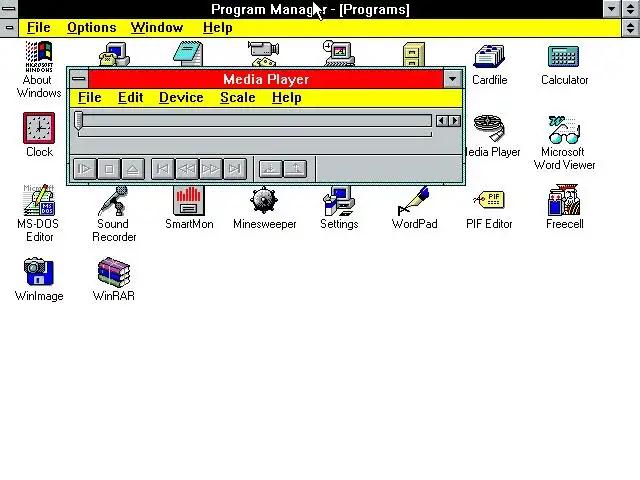Image resolution: width=640 pixels, height=480 pixels.
Task: Click the left scroll arrow beside slider
Action: click(x=442, y=120)
